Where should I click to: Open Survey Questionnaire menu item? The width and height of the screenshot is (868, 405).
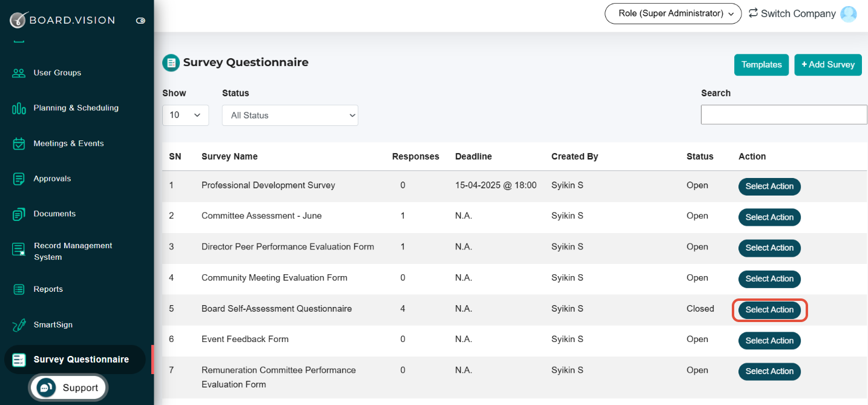[x=81, y=360]
